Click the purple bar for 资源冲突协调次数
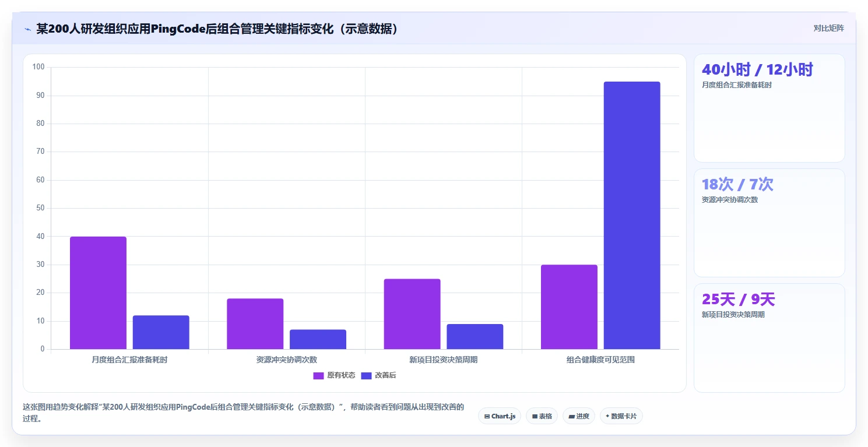The width and height of the screenshot is (868, 447). tap(255, 323)
